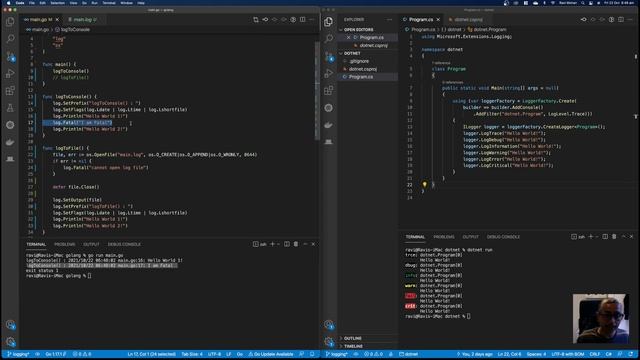Viewport: 640px width, 360px height.
Task: Open Problems tab in the golang panel
Action: 64,244
